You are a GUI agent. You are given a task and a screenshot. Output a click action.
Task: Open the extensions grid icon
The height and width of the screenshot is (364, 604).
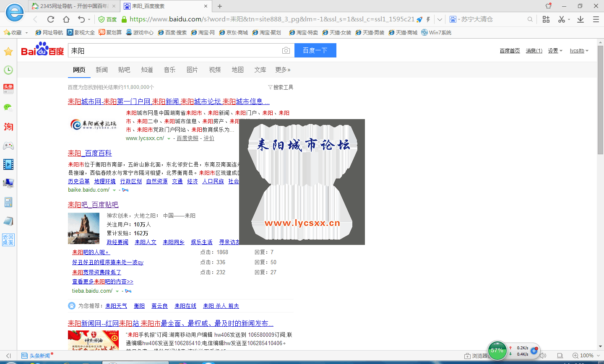(546, 19)
